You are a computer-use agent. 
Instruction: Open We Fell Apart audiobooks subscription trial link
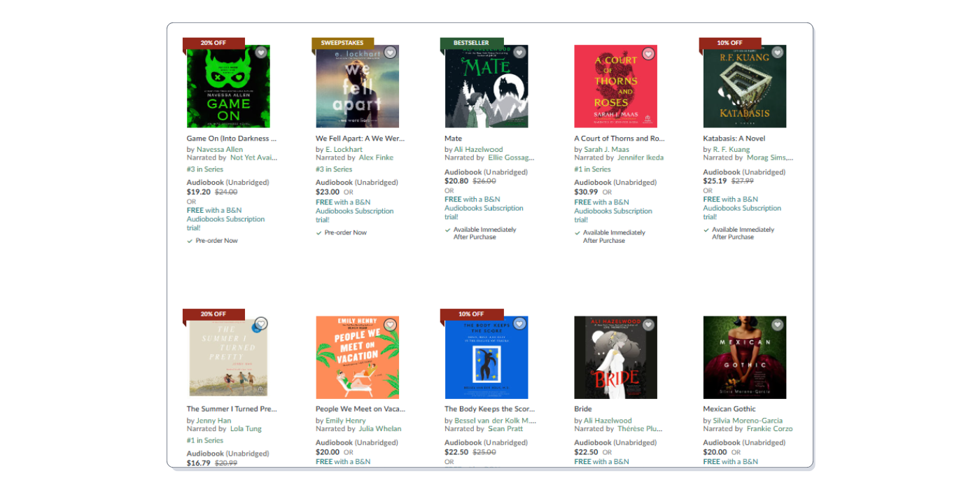click(x=354, y=211)
